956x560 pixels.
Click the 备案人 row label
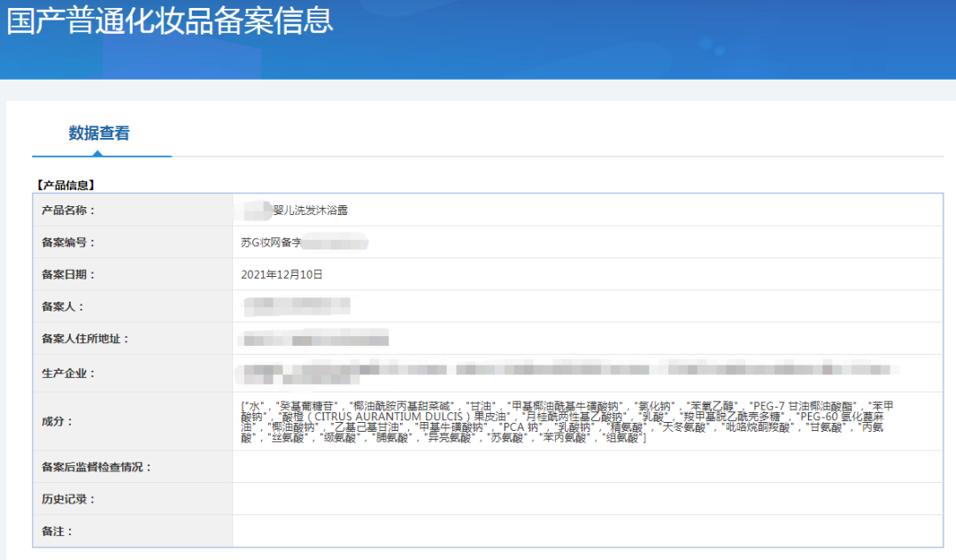[60, 307]
